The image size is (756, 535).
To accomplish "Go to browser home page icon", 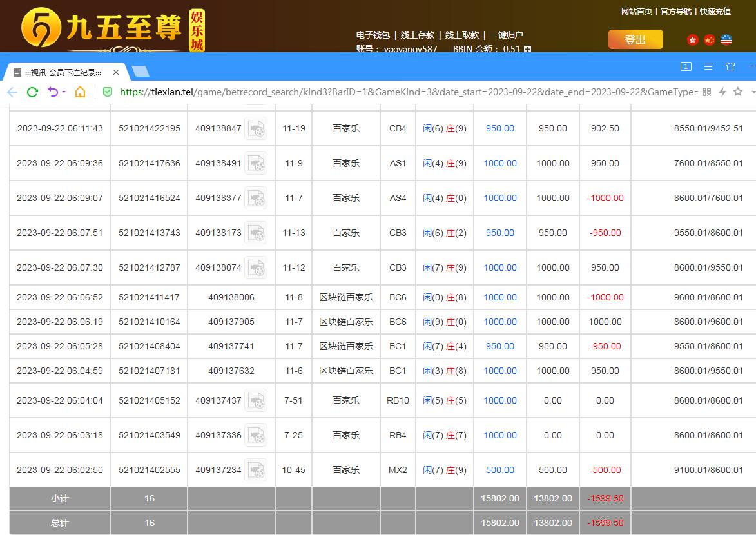I will (80, 92).
